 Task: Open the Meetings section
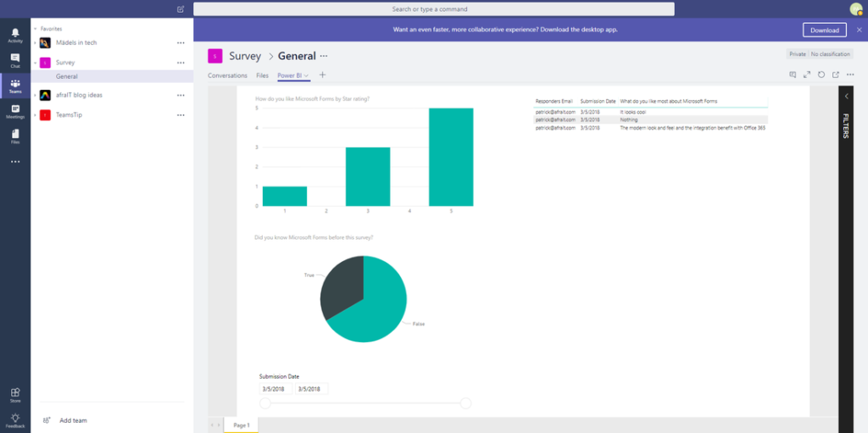point(15,111)
